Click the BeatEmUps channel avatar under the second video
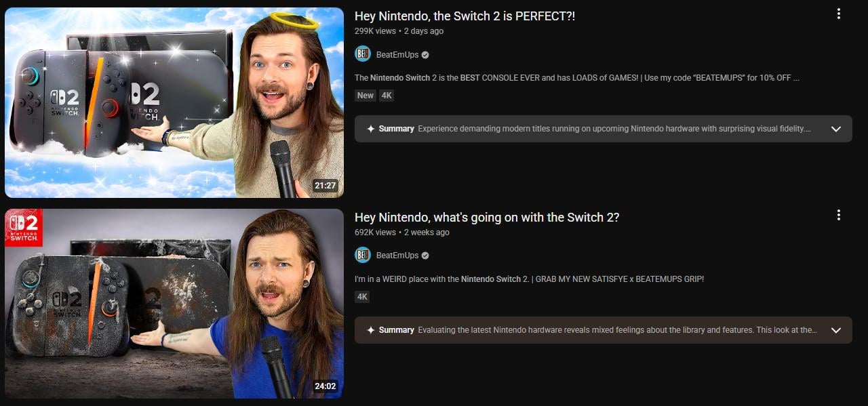The width and height of the screenshot is (868, 406). click(363, 255)
